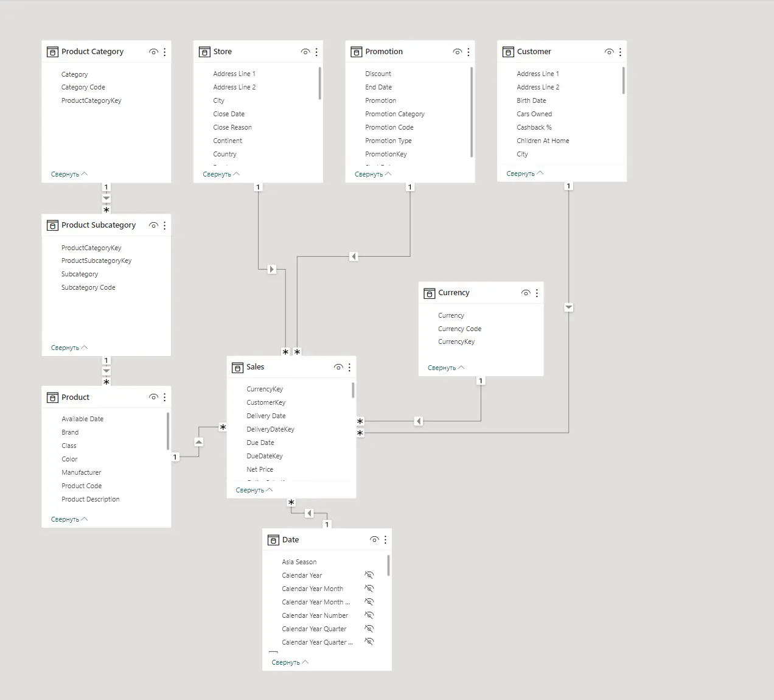This screenshot has width=774, height=700.
Task: Select the Promotion Category field in the Promotion table
Action: click(395, 114)
